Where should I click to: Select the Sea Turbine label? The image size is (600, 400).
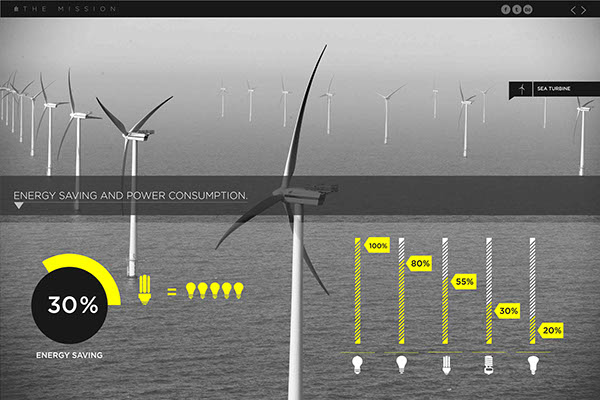[554, 88]
